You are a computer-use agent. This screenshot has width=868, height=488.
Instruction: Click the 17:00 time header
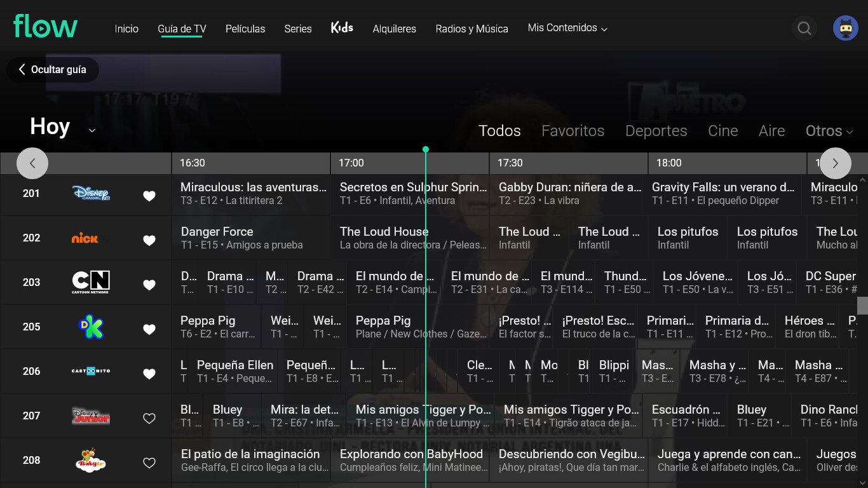coord(410,163)
